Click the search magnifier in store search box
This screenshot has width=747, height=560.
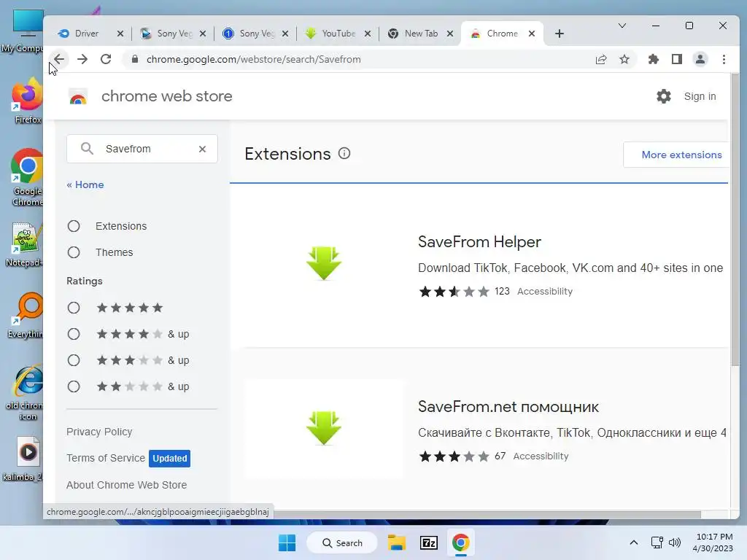[87, 149]
